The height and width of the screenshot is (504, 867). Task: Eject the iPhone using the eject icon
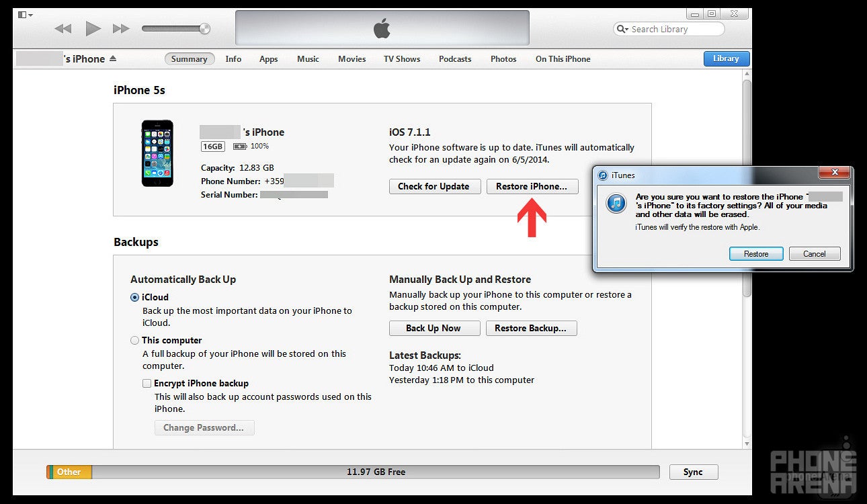113,58
